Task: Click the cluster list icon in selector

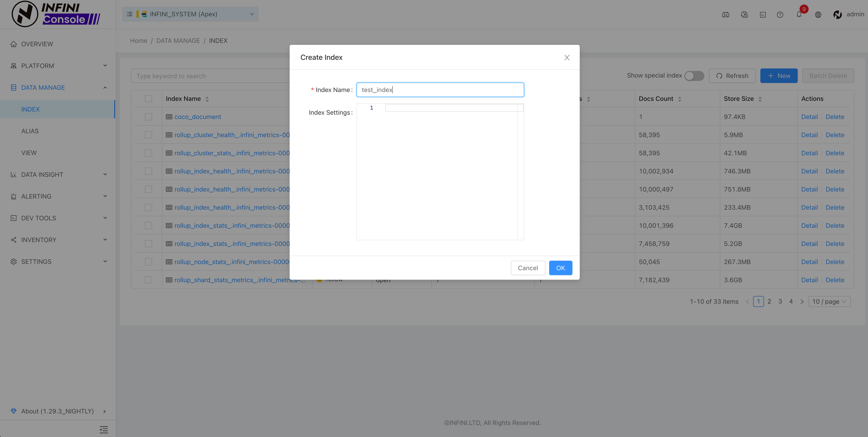Action: 129,14
